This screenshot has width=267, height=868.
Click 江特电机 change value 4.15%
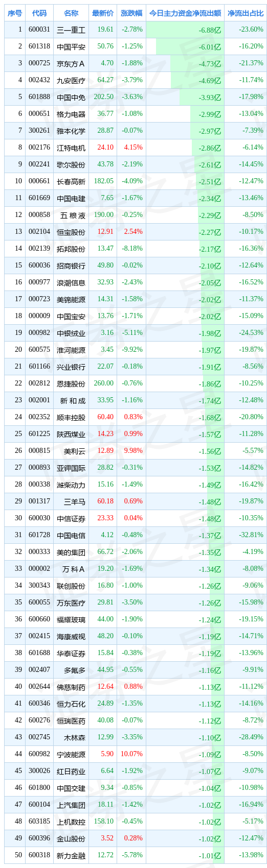pos(133,148)
